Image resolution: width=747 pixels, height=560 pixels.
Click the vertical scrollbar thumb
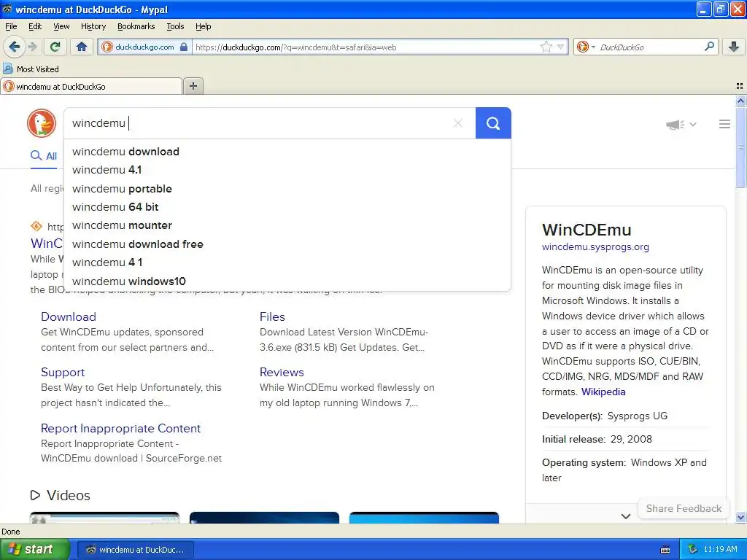(x=740, y=147)
